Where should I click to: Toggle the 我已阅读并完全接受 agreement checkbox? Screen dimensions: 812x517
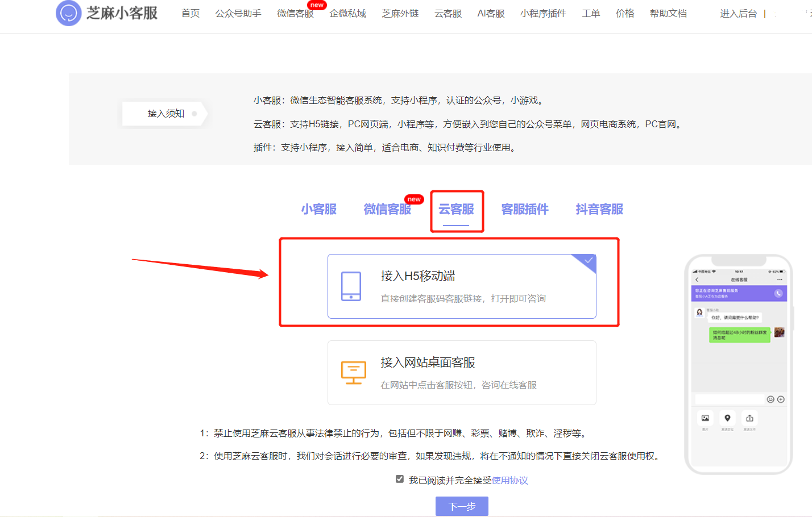pyautogui.click(x=400, y=479)
